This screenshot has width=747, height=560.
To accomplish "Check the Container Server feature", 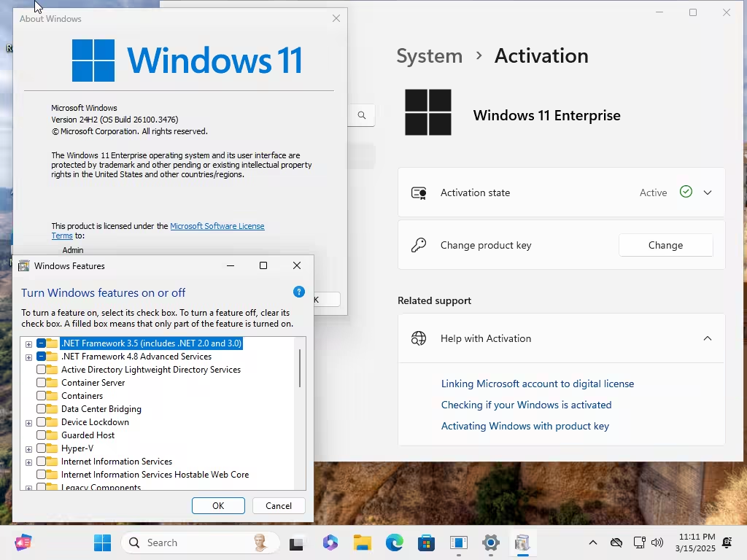I will [41, 382].
